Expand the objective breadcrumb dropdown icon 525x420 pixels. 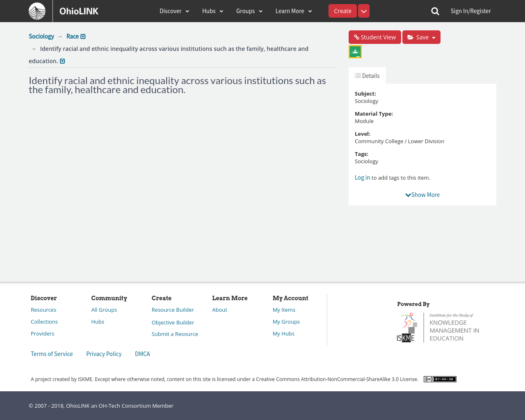click(62, 62)
